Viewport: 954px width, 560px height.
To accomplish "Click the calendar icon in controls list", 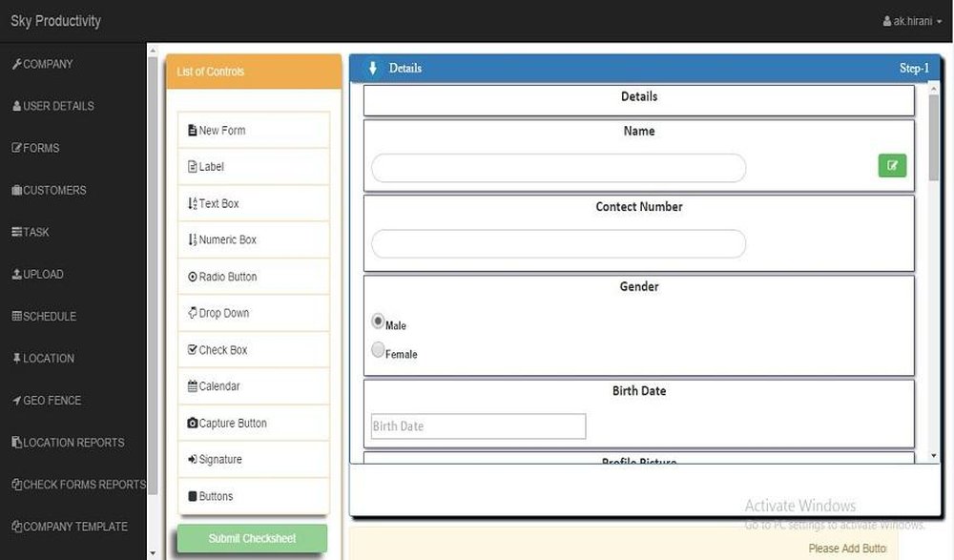I will (193, 386).
